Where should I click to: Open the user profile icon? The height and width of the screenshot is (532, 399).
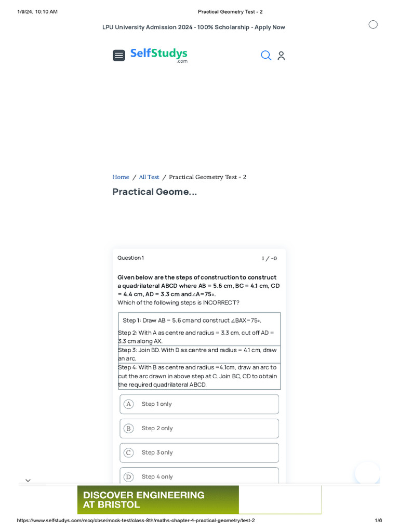281,56
